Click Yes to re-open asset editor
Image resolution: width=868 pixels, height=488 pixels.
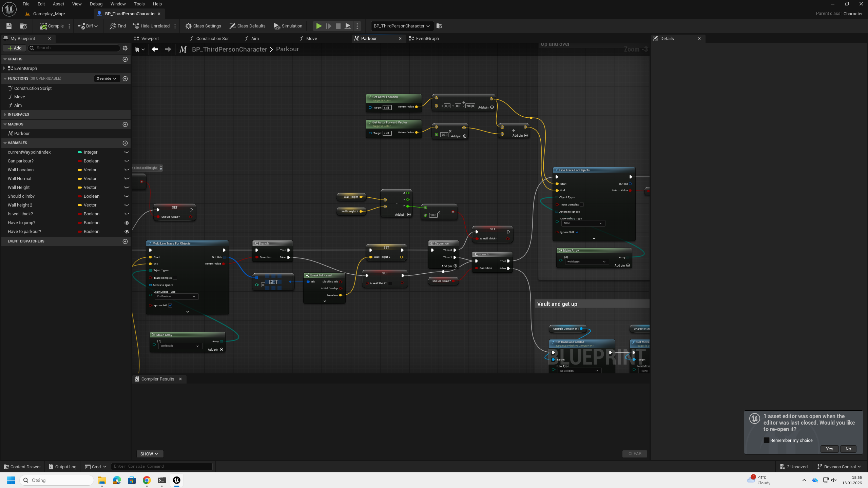click(x=829, y=449)
